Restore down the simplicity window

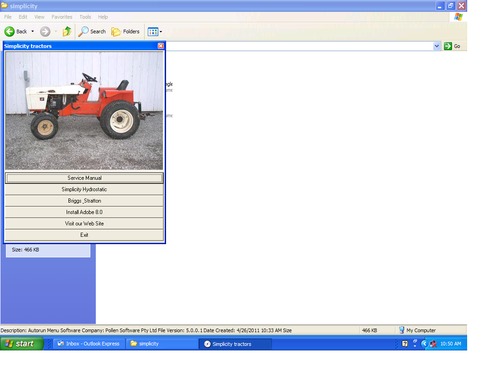(451, 6)
